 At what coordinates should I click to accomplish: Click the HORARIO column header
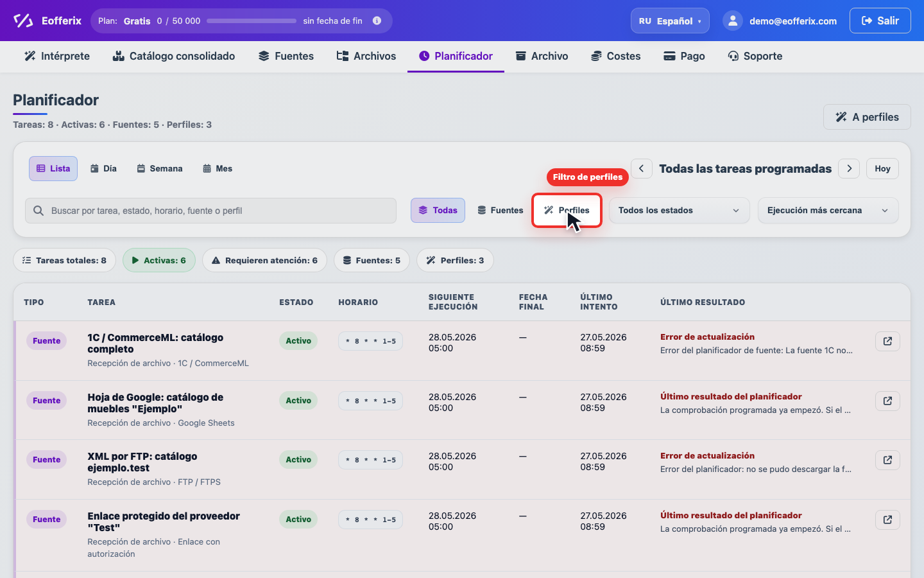click(x=358, y=302)
